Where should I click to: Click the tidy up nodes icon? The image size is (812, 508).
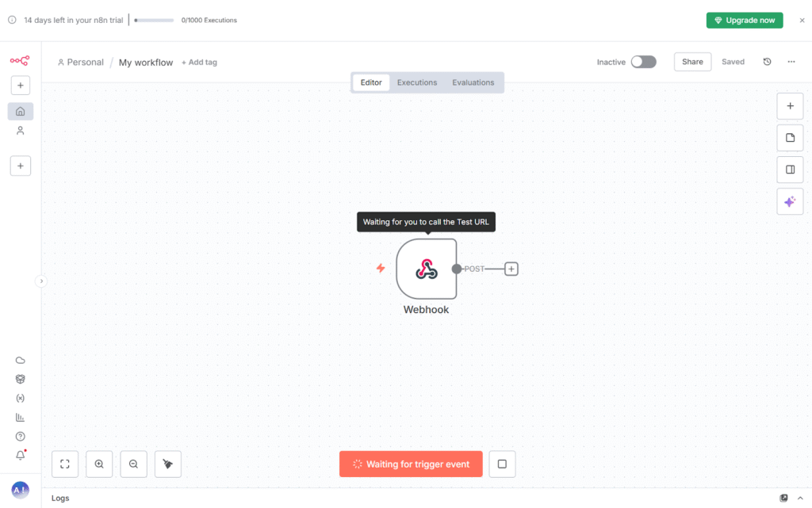tap(167, 464)
